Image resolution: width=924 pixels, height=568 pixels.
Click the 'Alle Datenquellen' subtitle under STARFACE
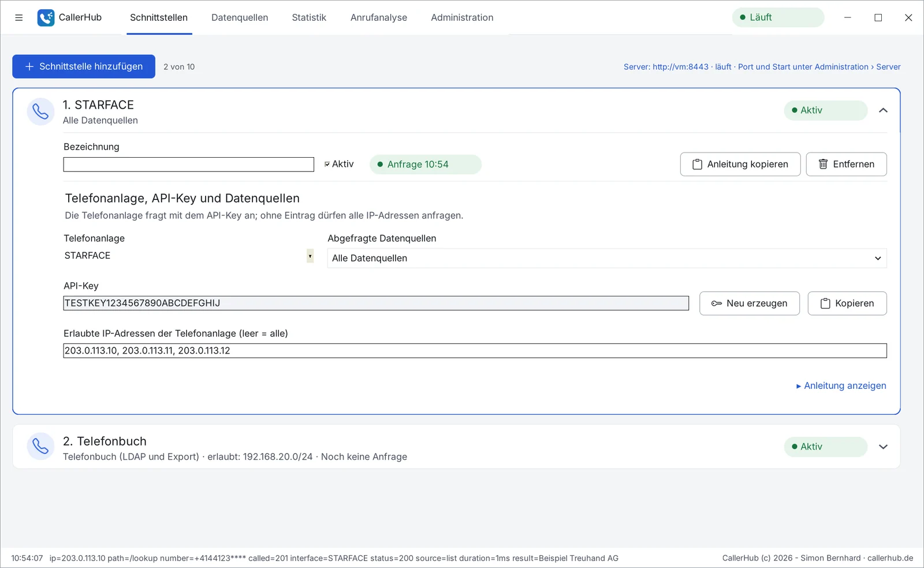coord(100,120)
